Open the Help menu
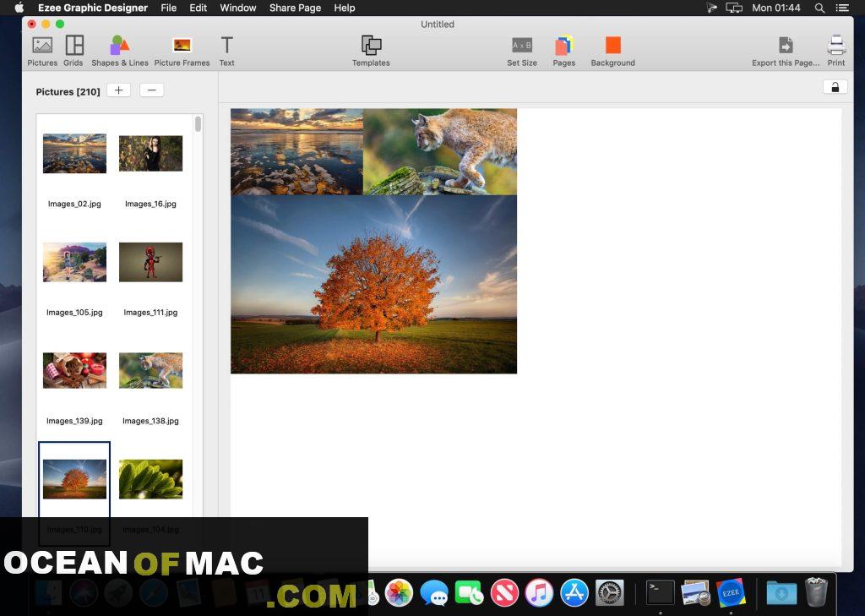The width and height of the screenshot is (865, 616). (345, 8)
